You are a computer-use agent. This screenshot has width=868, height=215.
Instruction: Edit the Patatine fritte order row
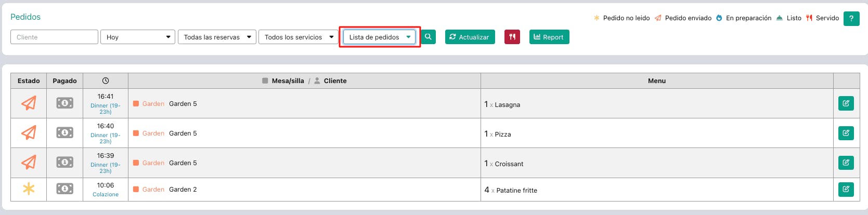[x=846, y=189]
